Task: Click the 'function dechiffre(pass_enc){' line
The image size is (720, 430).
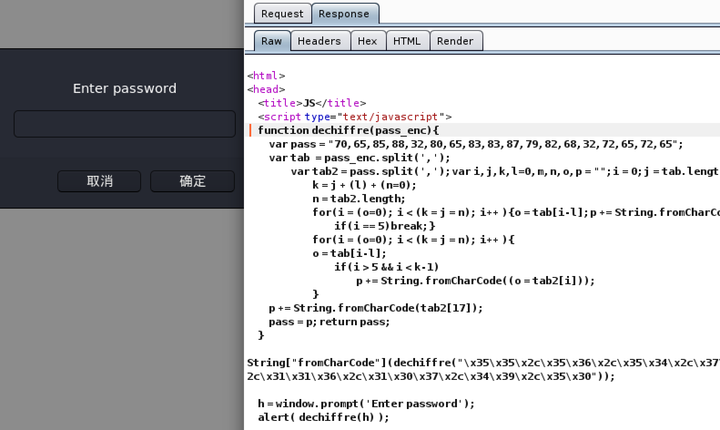Action: pyautogui.click(x=348, y=130)
